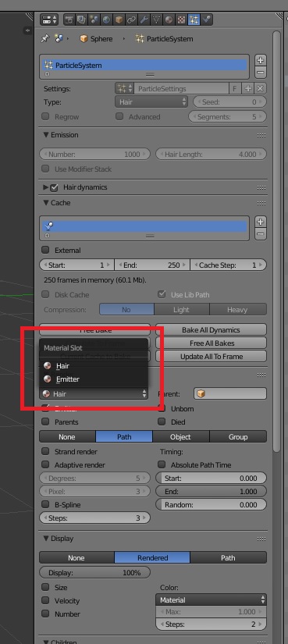This screenshot has width=288, height=644.
Task: Click the Display 100% percentage slider
Action: coord(95,572)
